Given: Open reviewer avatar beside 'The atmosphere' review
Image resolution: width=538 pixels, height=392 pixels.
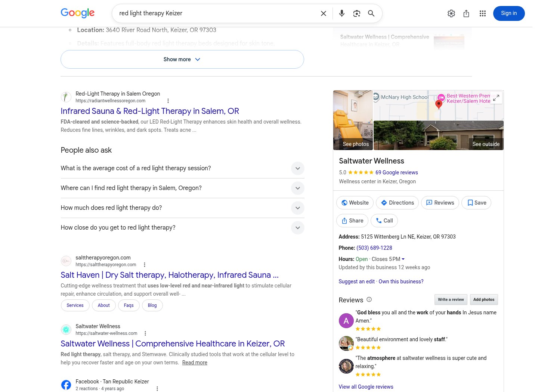Looking at the screenshot, I should tap(346, 366).
